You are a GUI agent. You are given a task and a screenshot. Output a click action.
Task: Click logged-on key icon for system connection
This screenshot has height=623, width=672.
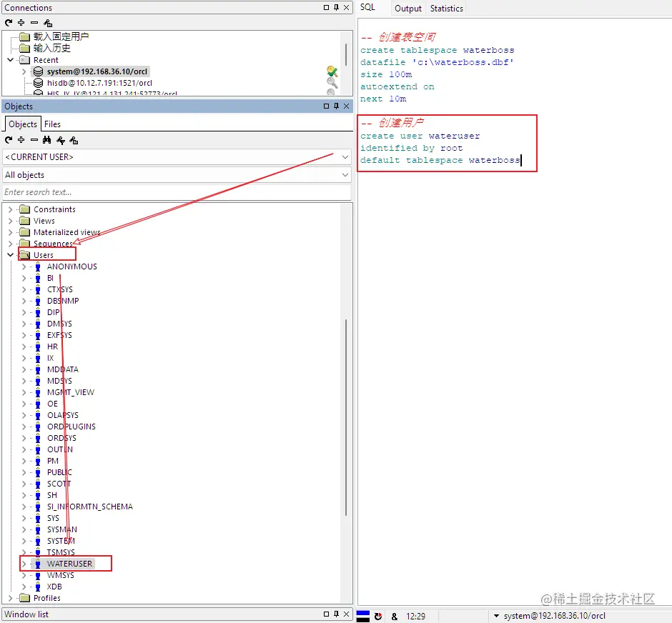pos(332,71)
